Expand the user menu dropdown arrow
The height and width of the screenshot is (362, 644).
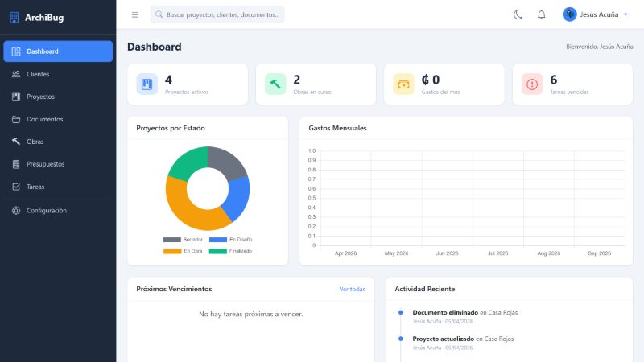(x=626, y=14)
